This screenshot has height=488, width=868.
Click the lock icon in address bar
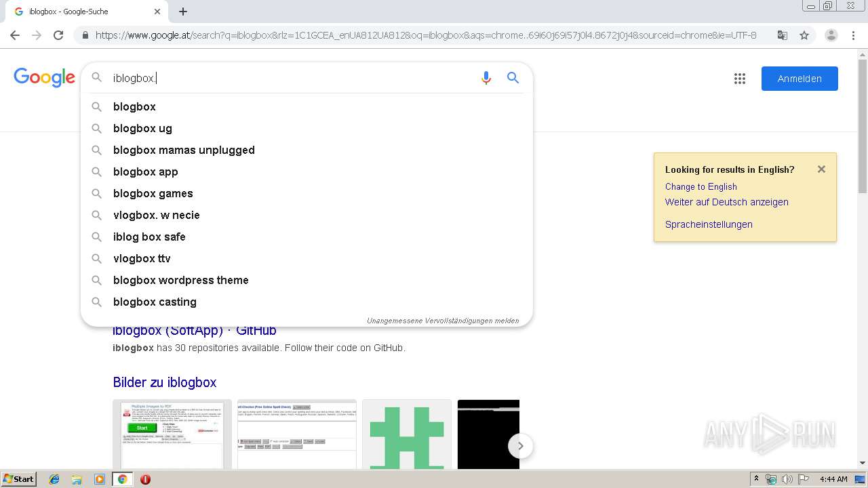[85, 35]
